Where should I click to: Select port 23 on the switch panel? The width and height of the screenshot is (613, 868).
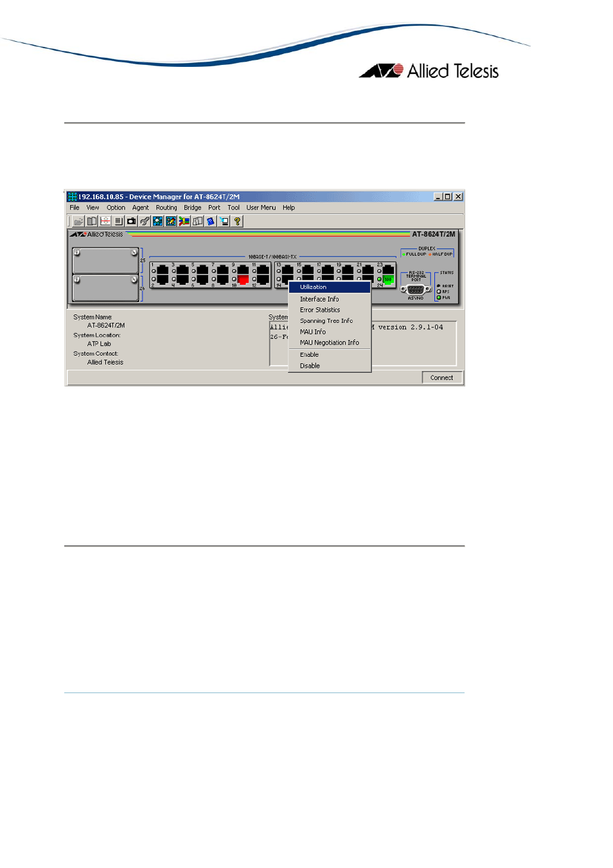point(388,270)
